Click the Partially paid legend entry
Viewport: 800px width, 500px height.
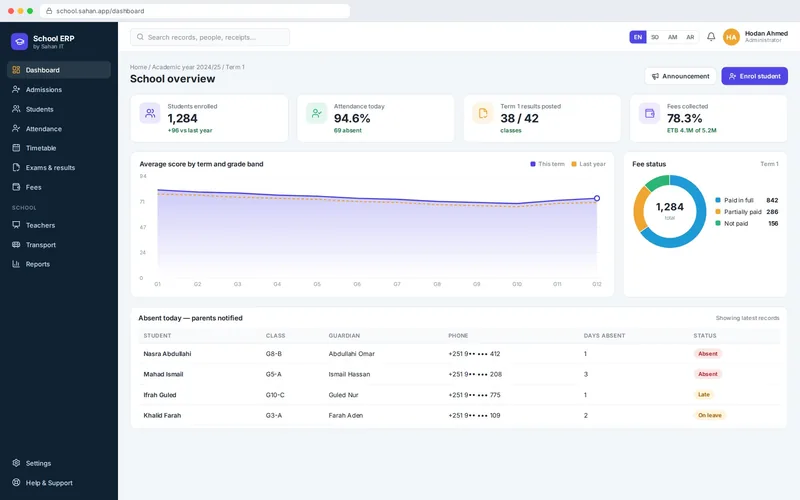pyautogui.click(x=746, y=212)
